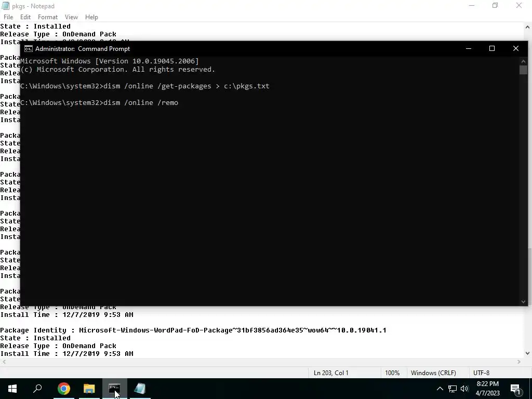Click Command Prompt scrollbar down arrow
532x399 pixels.
pyautogui.click(x=523, y=302)
